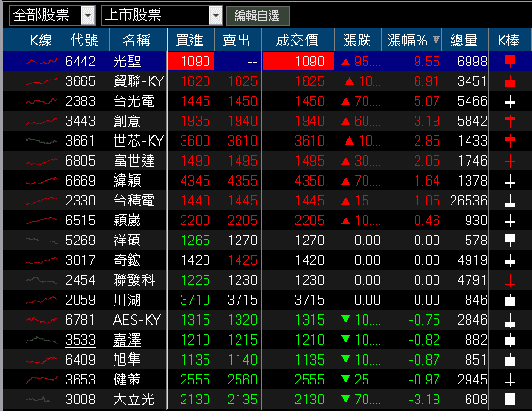
Task: Click the candlestick icon in the 貿聯-KY row
Action: click(510, 81)
